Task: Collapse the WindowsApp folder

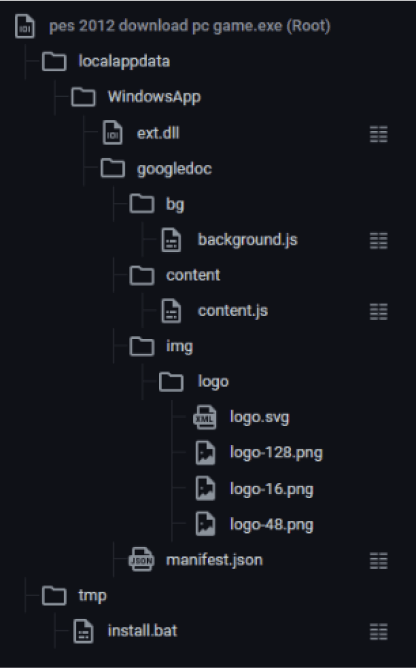Action: click(x=83, y=97)
